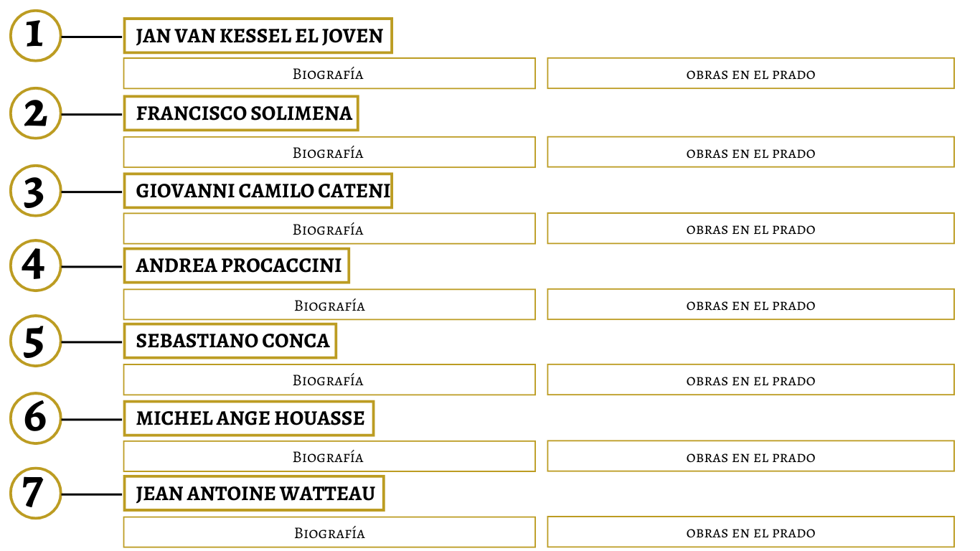Click the number 2 circle icon

(x=35, y=113)
